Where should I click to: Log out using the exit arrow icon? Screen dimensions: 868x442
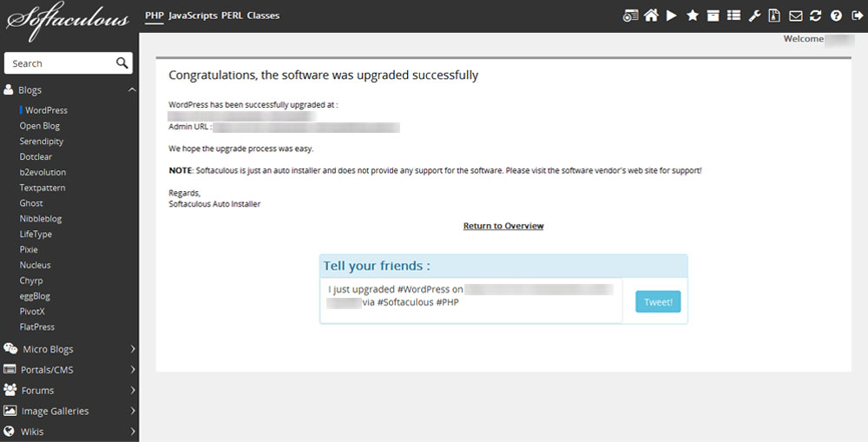(x=857, y=16)
